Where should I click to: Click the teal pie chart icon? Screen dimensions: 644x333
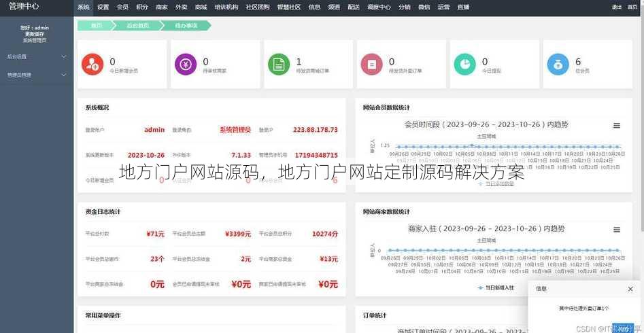[x=464, y=65]
